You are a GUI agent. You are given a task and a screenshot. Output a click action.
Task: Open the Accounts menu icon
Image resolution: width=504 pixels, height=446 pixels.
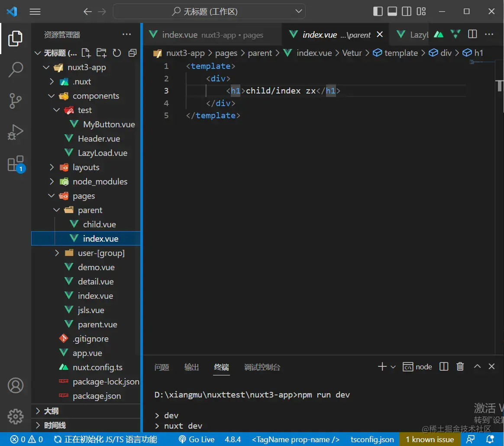(x=16, y=385)
